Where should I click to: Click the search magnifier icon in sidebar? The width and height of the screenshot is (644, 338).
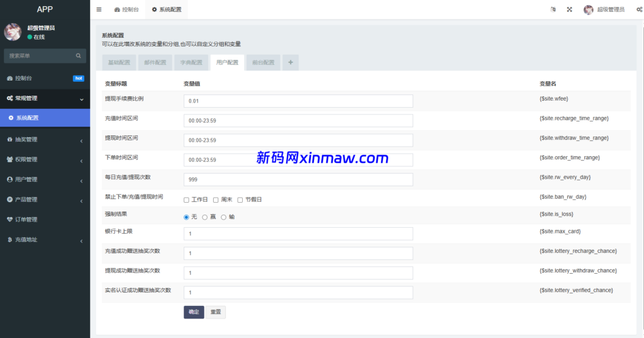[79, 55]
